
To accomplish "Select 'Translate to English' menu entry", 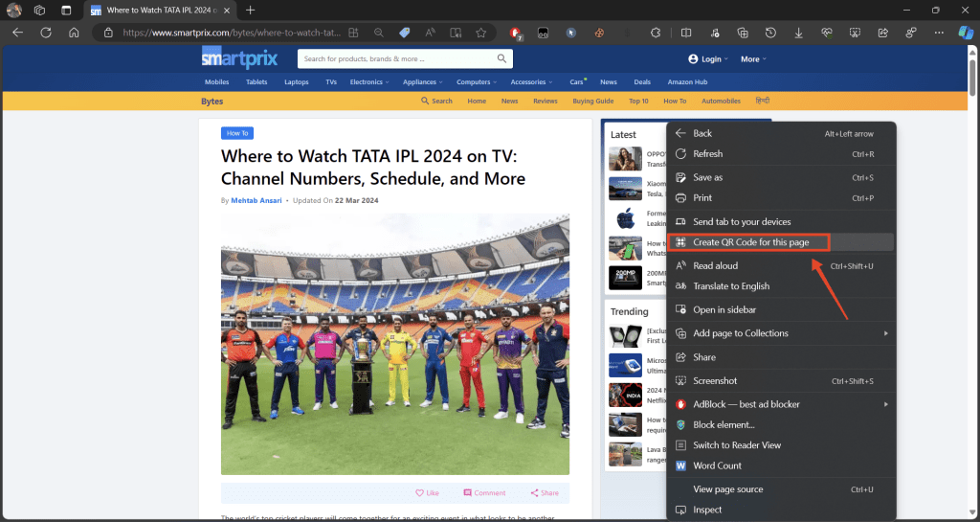I will [781, 286].
